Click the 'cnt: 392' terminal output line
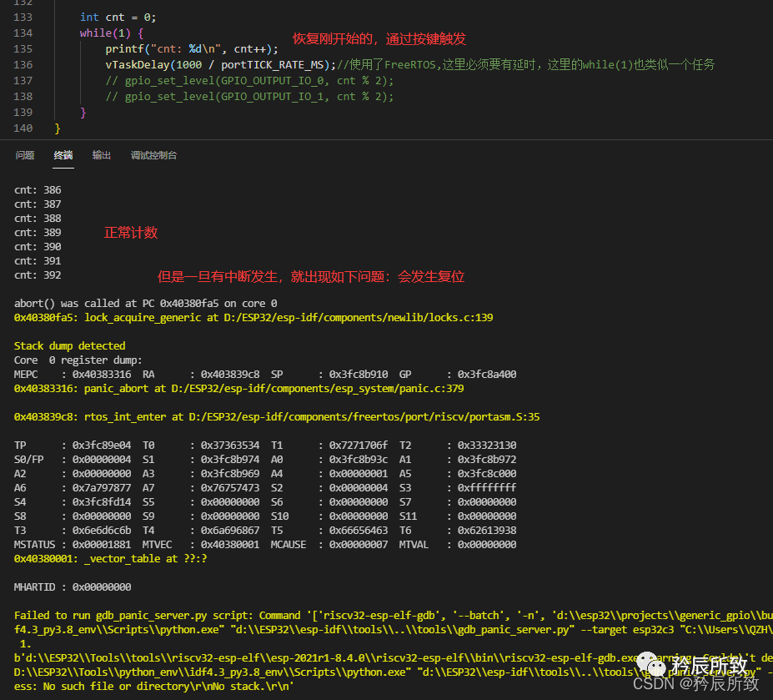 (x=38, y=275)
